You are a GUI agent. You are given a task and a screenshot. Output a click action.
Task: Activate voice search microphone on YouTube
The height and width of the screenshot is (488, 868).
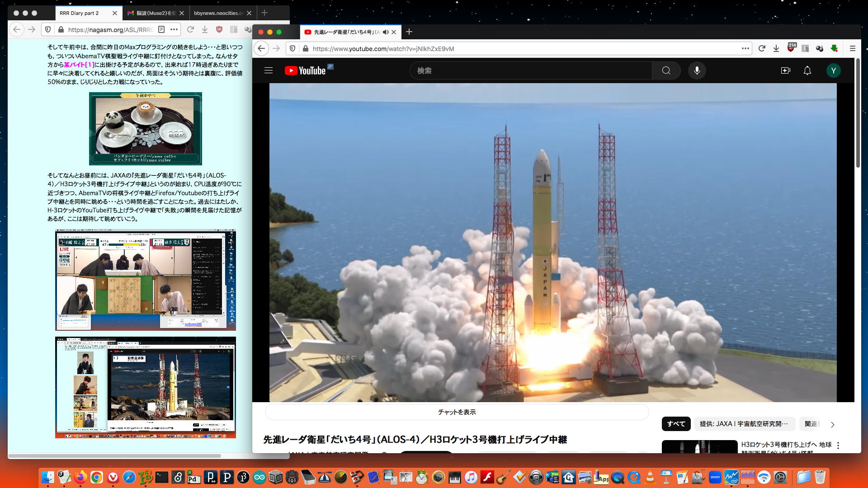tap(697, 70)
